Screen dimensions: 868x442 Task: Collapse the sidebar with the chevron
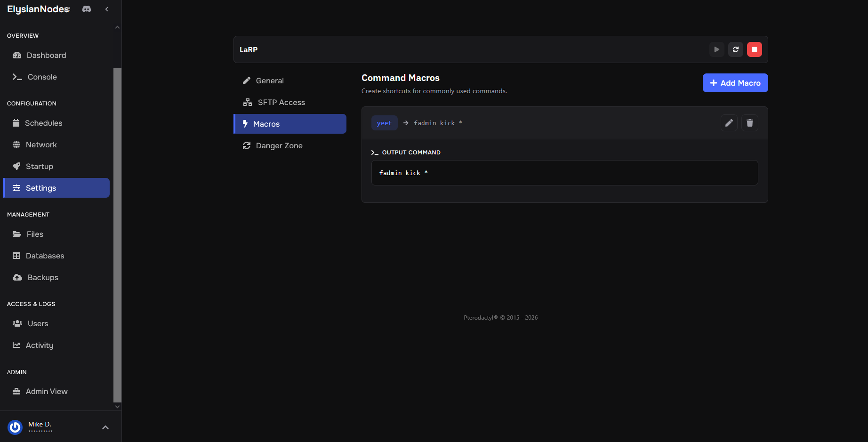pos(107,9)
